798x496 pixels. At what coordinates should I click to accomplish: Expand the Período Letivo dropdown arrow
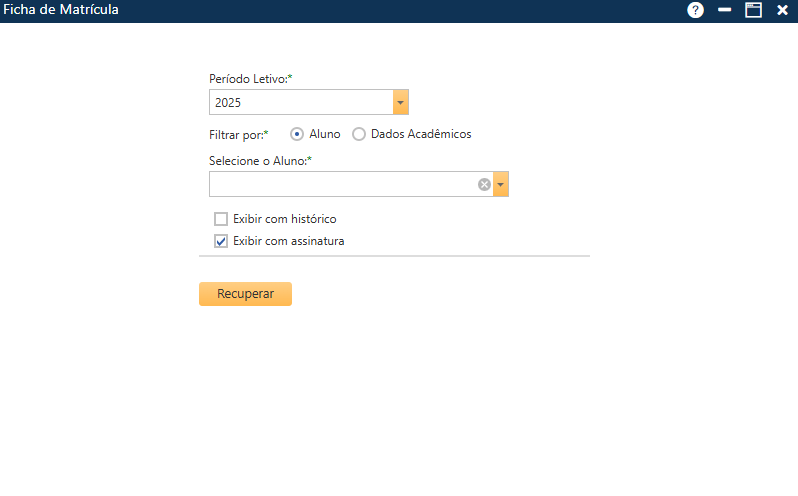click(x=401, y=102)
